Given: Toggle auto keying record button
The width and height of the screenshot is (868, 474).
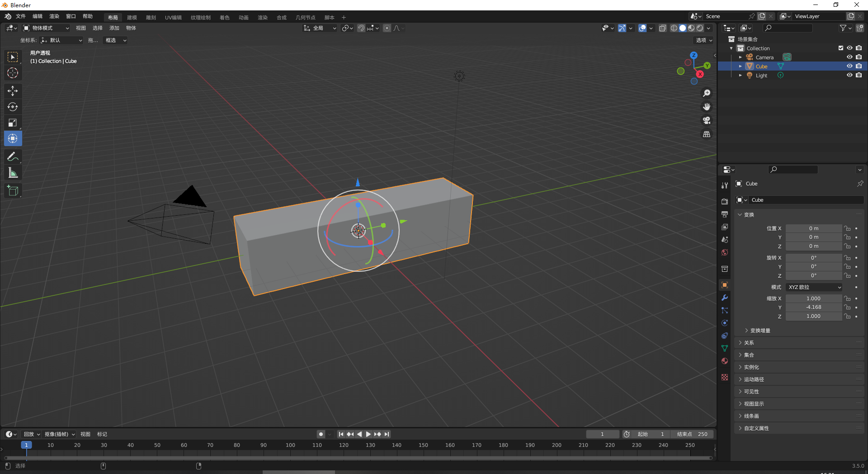Looking at the screenshot, I should point(321,434).
